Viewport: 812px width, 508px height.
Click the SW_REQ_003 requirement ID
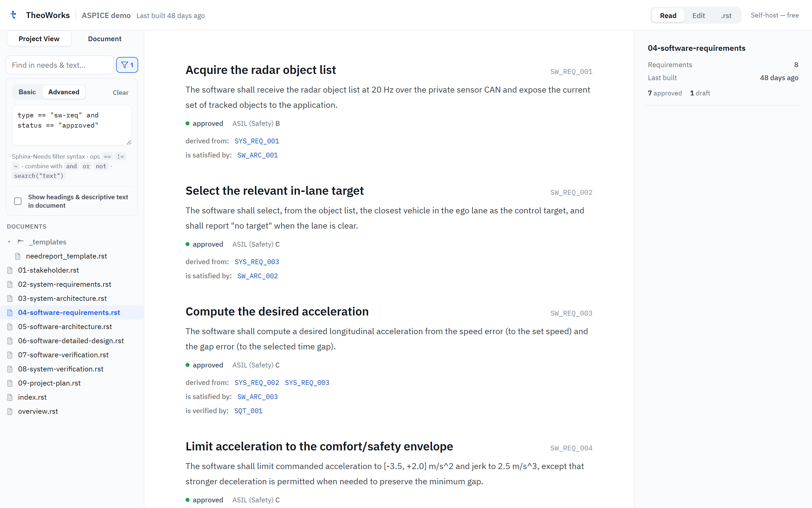(571, 313)
